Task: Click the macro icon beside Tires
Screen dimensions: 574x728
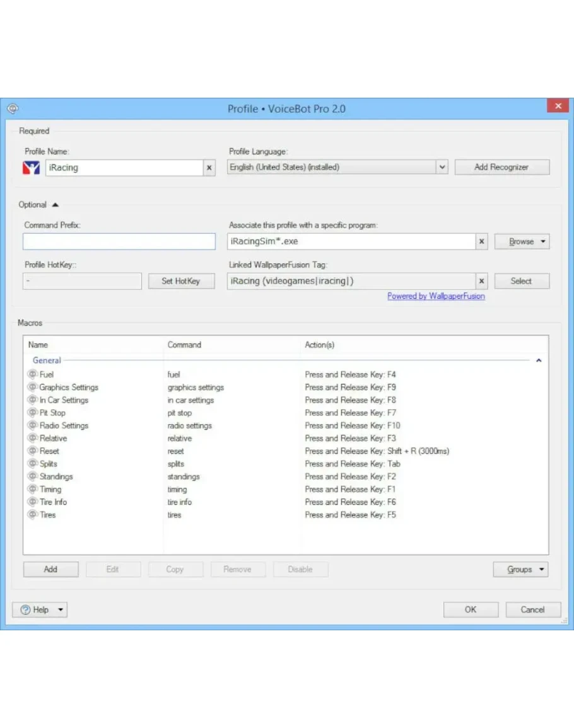Action: [x=33, y=514]
